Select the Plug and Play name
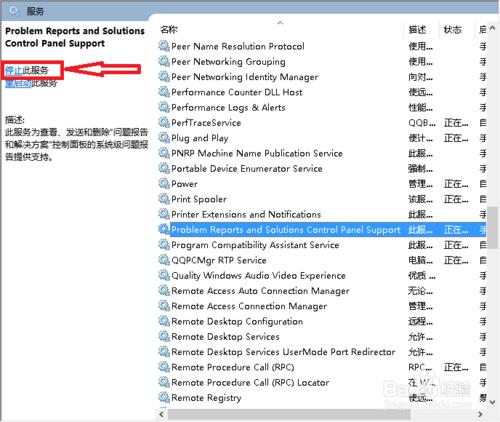 [x=200, y=138]
